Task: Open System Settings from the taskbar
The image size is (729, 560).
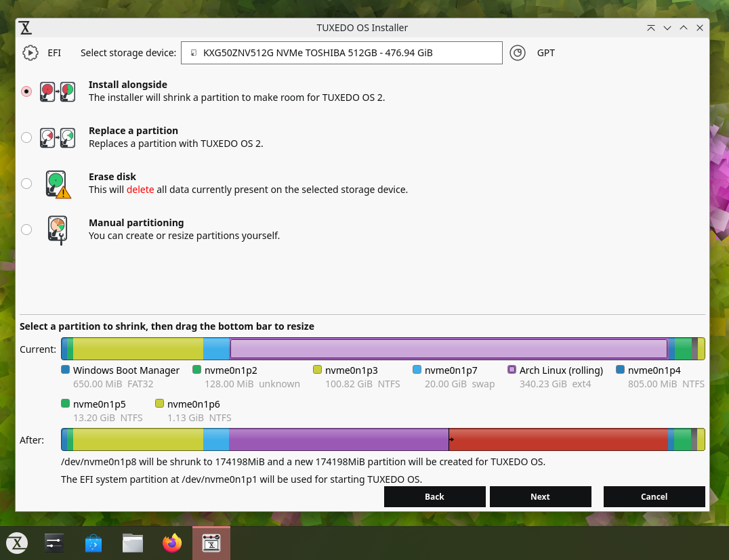Action: point(54,543)
